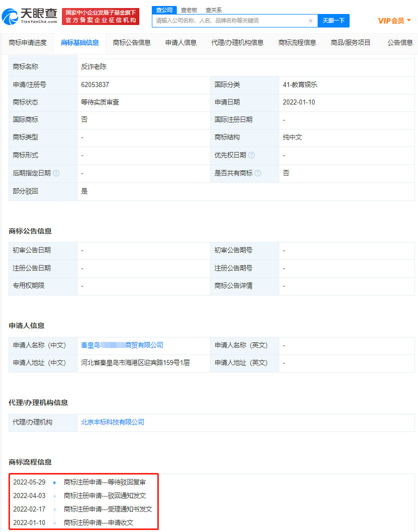Viewport: 418px width, 532px height.
Task: Click the 部分驳回 label cell
Action: click(x=43, y=191)
